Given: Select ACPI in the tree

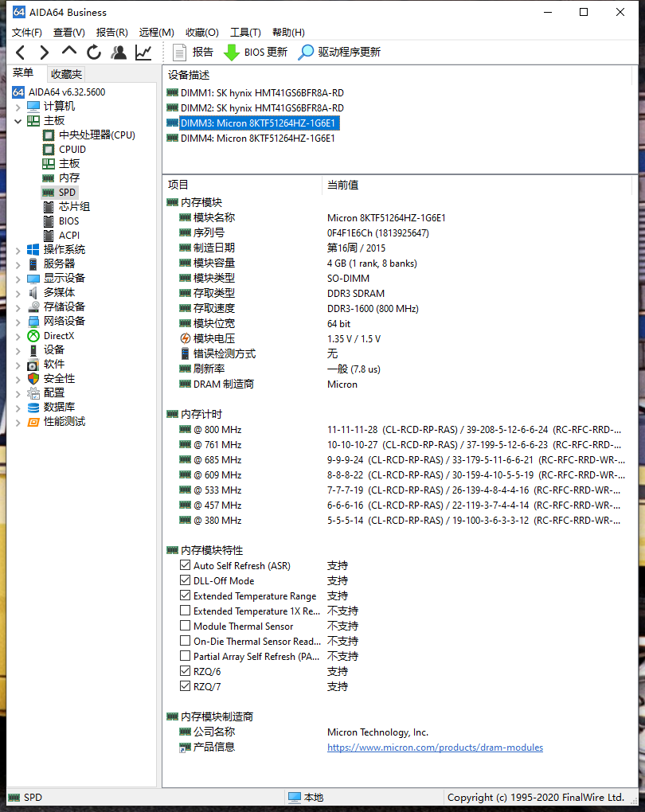Looking at the screenshot, I should point(69,236).
